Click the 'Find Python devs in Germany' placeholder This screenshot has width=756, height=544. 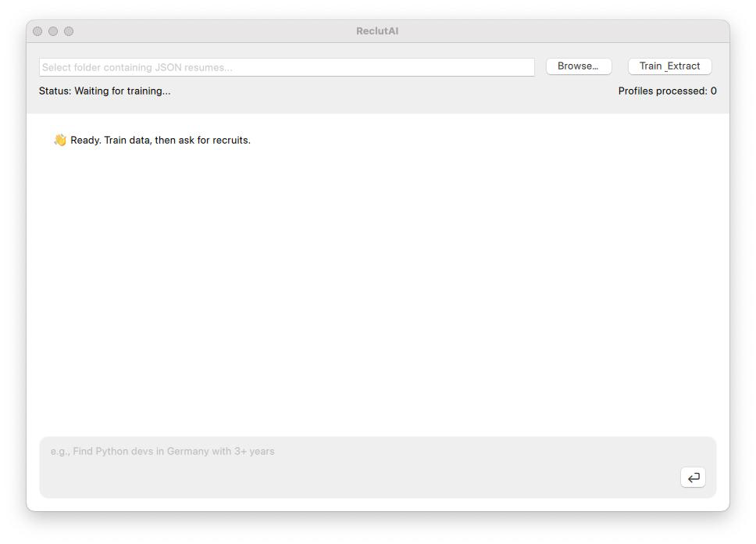click(x=162, y=451)
